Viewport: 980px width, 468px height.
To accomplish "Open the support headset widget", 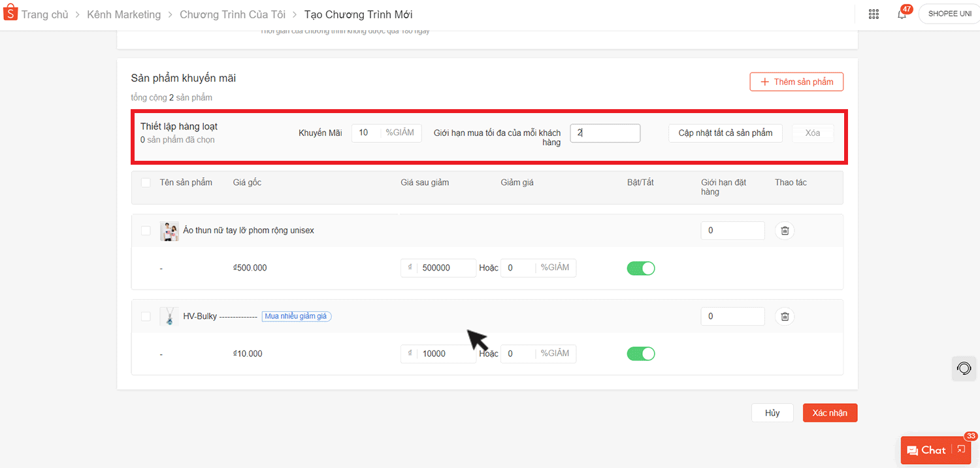I will pos(964,369).
